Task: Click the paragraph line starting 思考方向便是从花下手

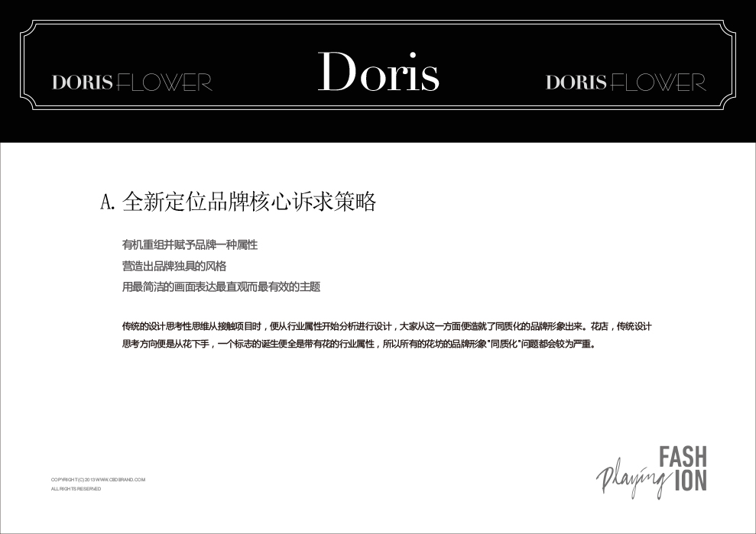Action: point(359,344)
